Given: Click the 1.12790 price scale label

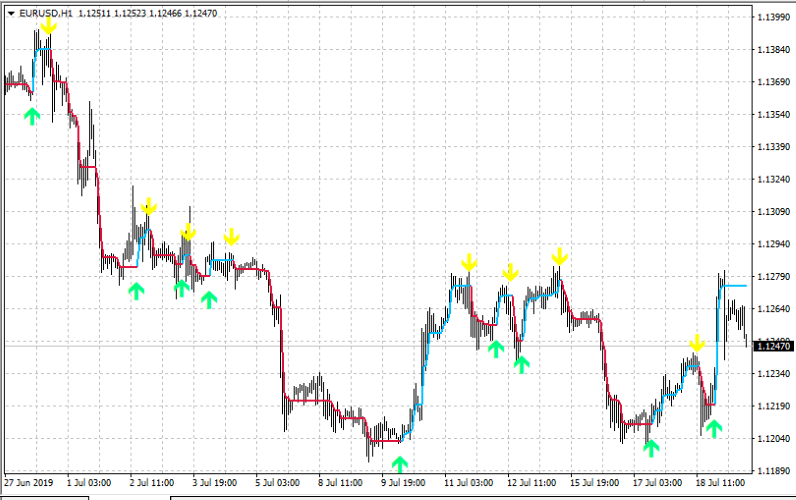Looking at the screenshot, I should pos(774,277).
